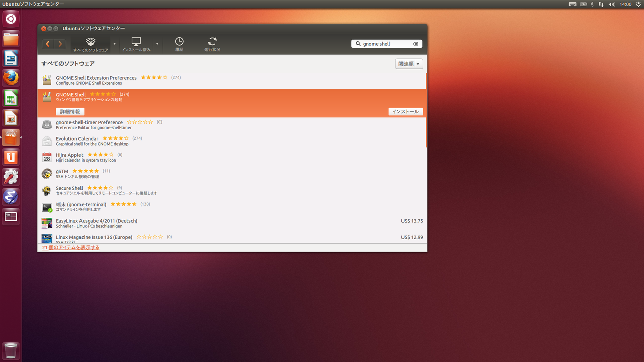
Task: Launch Emacs from the launcher
Action: coord(11,197)
